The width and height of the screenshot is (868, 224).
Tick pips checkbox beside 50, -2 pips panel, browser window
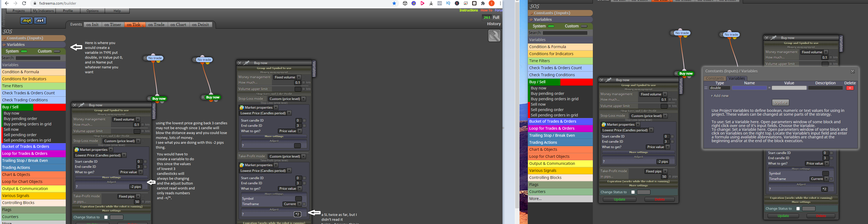tap(143, 202)
